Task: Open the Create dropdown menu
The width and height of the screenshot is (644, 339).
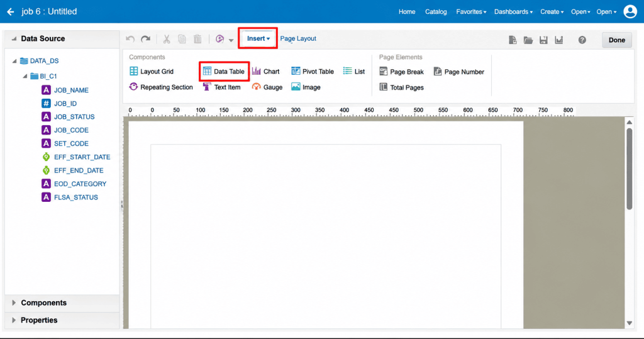Action: point(552,11)
